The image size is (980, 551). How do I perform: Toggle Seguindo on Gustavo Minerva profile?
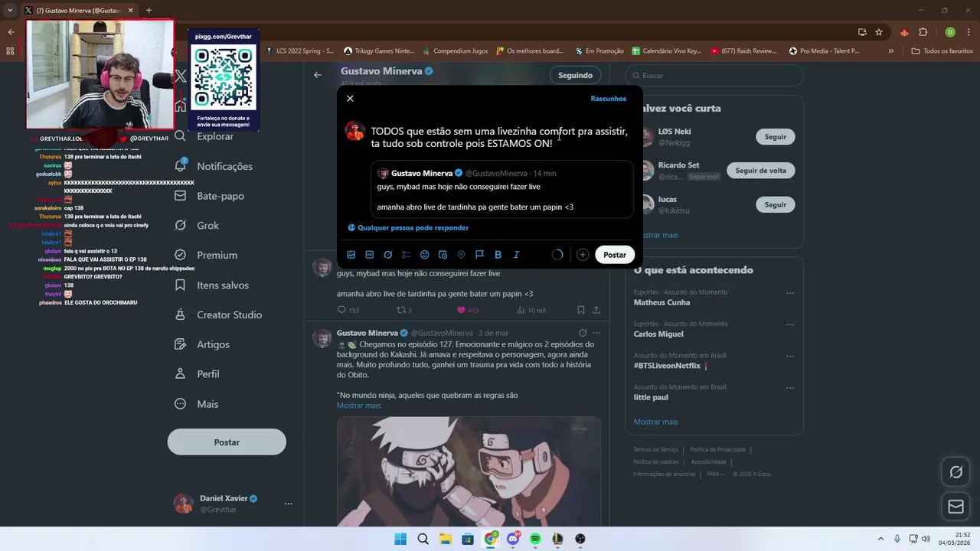(x=575, y=75)
